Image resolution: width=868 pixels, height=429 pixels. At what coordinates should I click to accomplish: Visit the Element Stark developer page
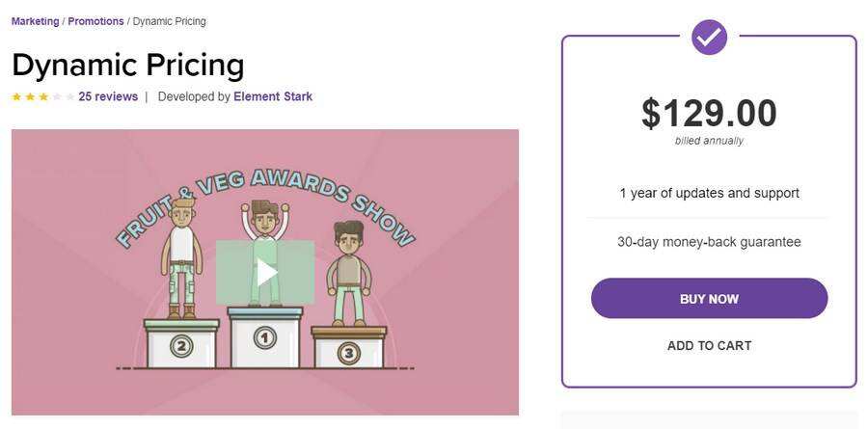coord(273,96)
